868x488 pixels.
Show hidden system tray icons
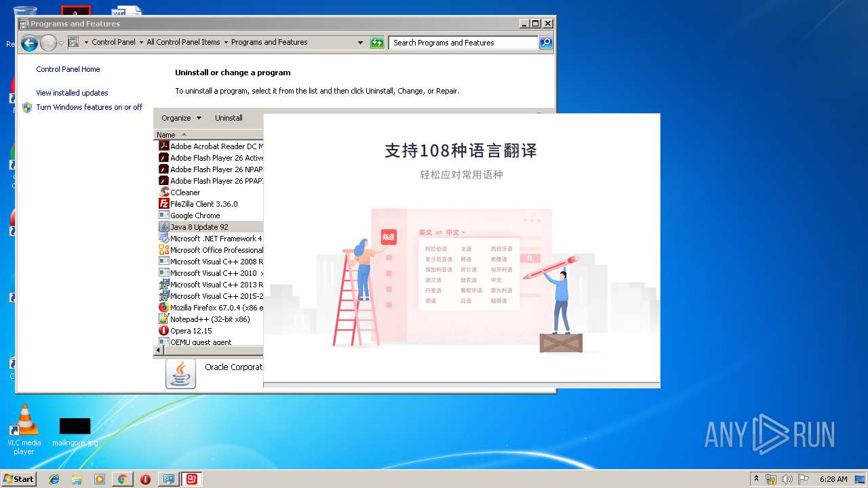pyautogui.click(x=756, y=479)
